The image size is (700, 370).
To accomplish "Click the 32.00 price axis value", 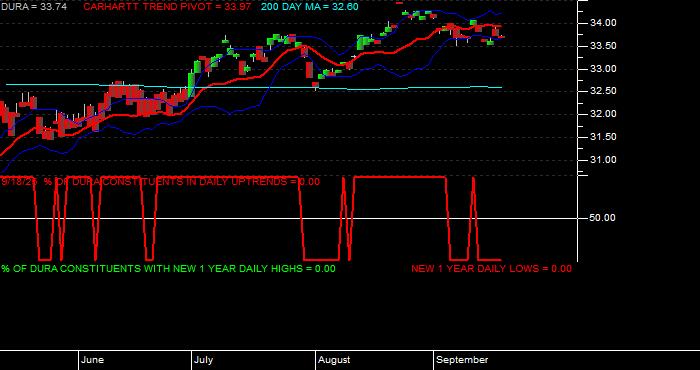I will [603, 114].
